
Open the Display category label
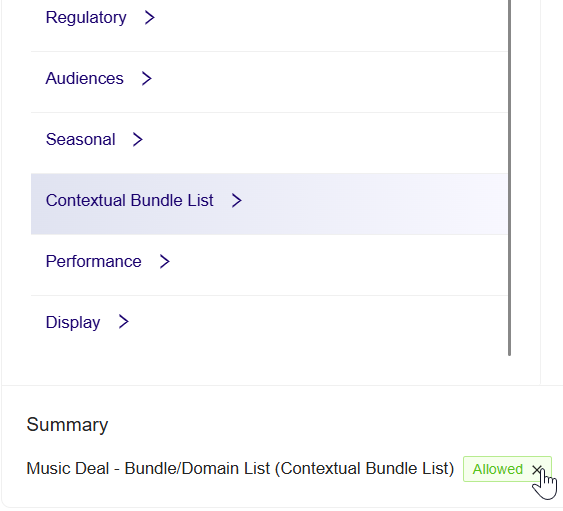pos(73,322)
